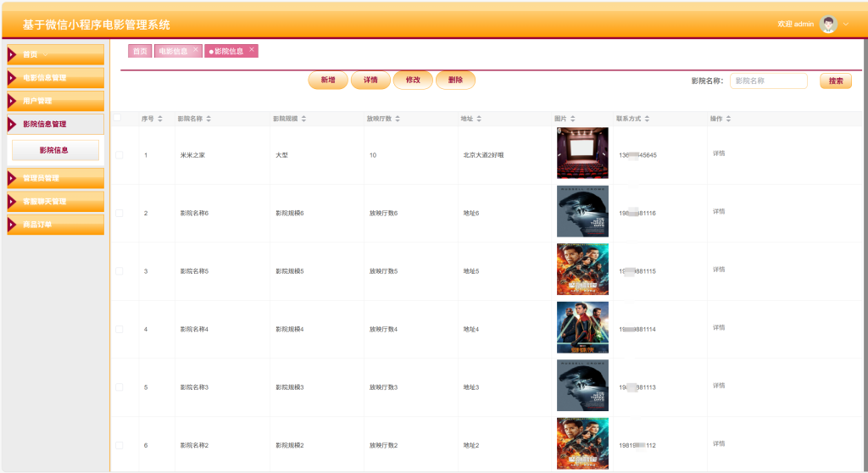Close the 影院信息 tab

(x=252, y=49)
